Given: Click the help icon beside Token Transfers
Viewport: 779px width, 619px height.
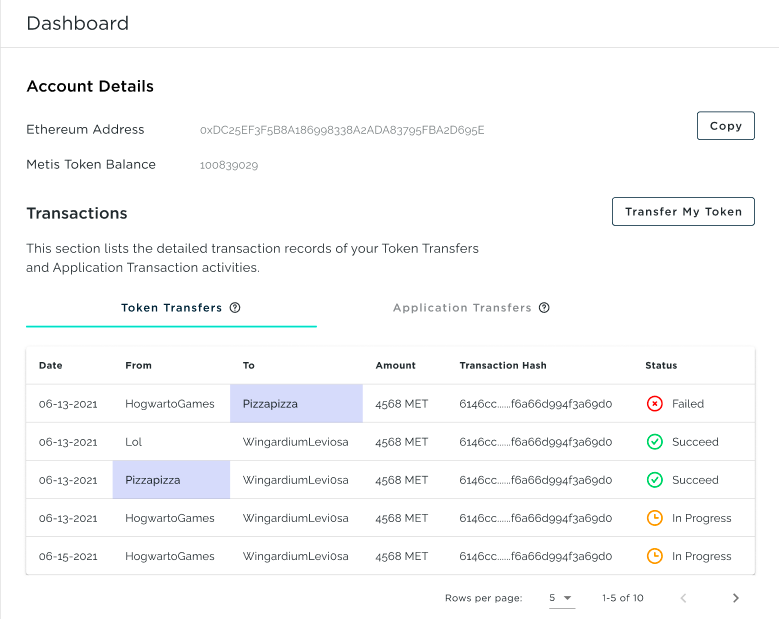Looking at the screenshot, I should [235, 308].
